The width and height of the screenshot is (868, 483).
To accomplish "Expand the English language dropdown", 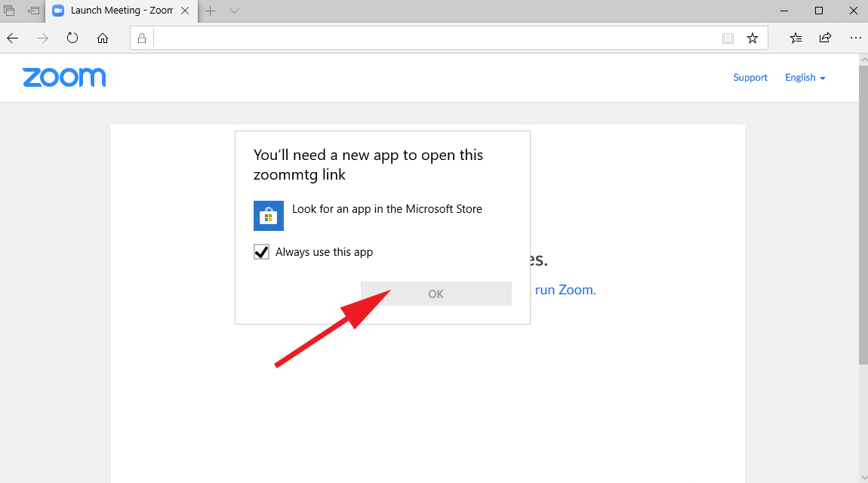I will point(805,78).
